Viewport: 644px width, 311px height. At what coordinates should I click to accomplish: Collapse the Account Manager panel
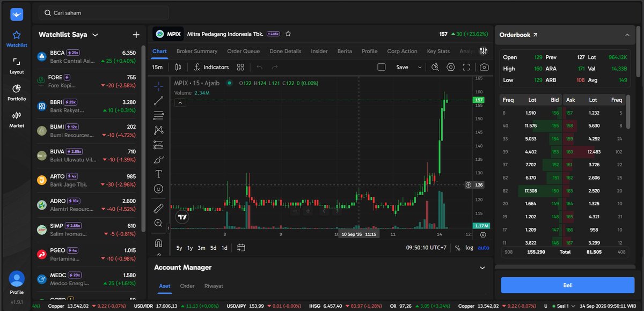tap(482, 267)
